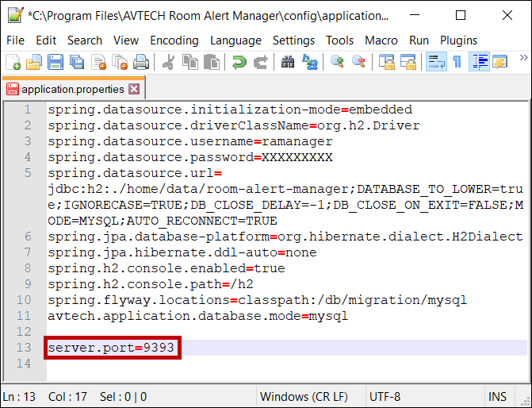
Task: Select the application.properties tab
Action: pos(71,89)
